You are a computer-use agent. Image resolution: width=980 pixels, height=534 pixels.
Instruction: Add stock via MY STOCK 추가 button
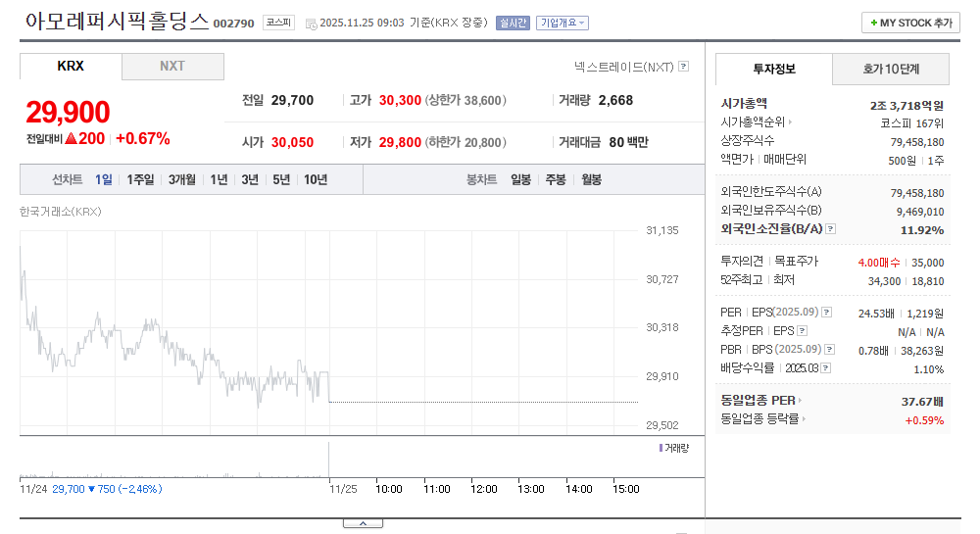pyautogui.click(x=910, y=24)
